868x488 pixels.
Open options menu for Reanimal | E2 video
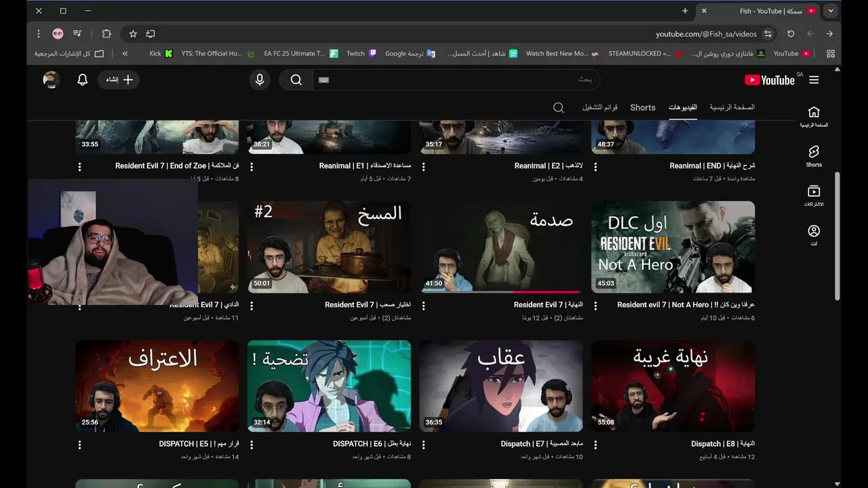424,167
